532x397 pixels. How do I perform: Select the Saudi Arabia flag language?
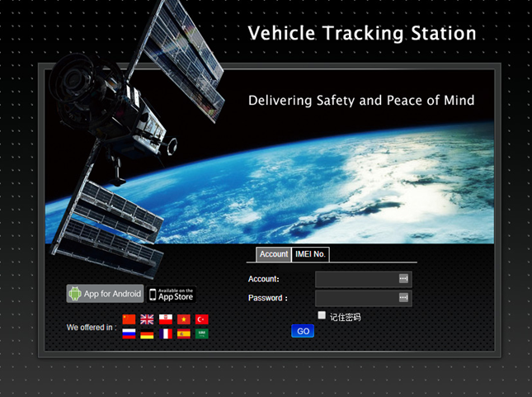(x=202, y=333)
